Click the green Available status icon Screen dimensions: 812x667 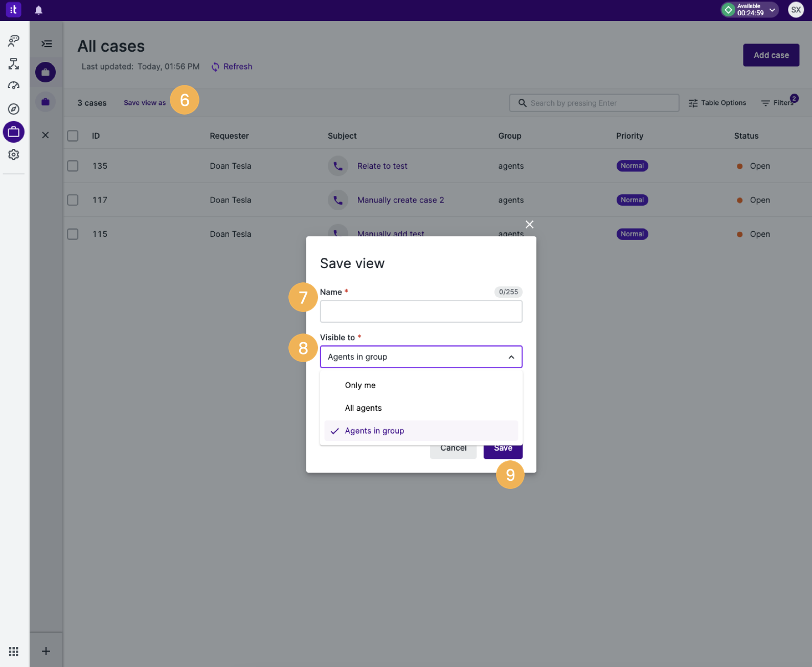pyautogui.click(x=728, y=10)
